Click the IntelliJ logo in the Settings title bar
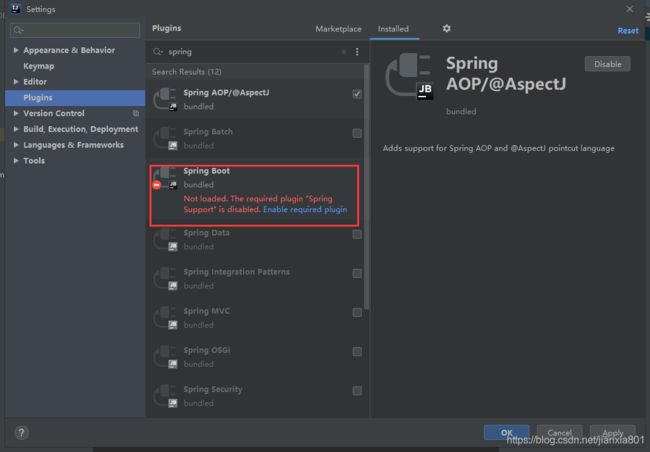The width and height of the screenshot is (650, 452). (15, 9)
